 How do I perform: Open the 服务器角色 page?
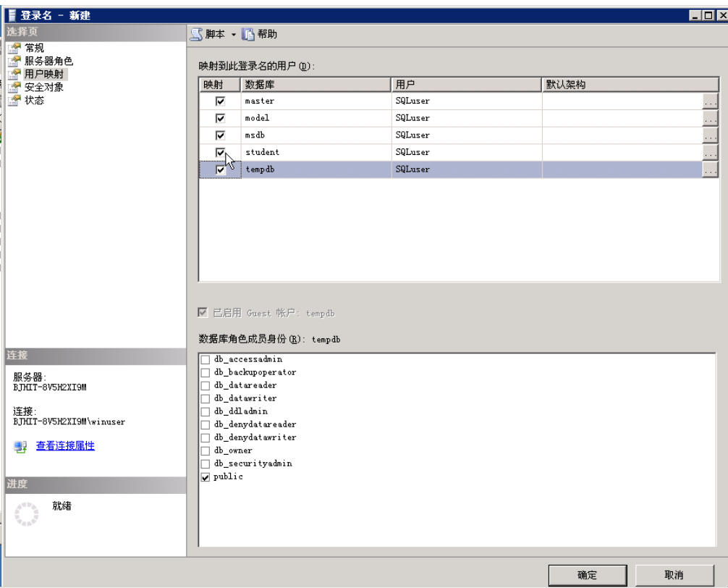tap(48, 61)
